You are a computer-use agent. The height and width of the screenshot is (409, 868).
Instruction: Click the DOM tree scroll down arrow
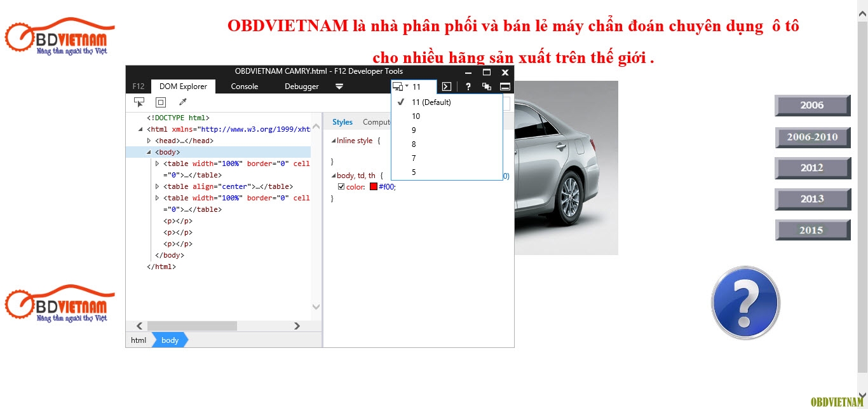tap(316, 307)
